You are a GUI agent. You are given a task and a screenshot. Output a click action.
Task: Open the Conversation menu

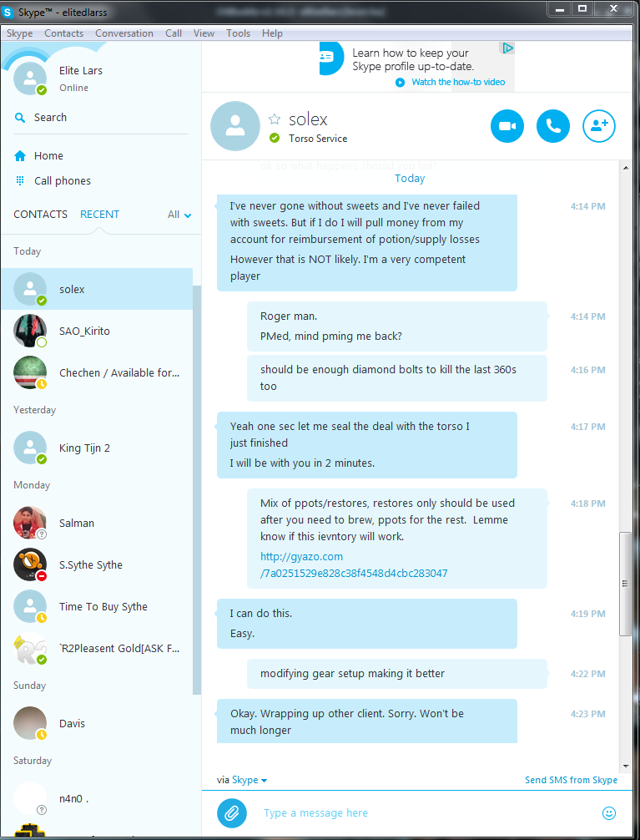coord(124,33)
